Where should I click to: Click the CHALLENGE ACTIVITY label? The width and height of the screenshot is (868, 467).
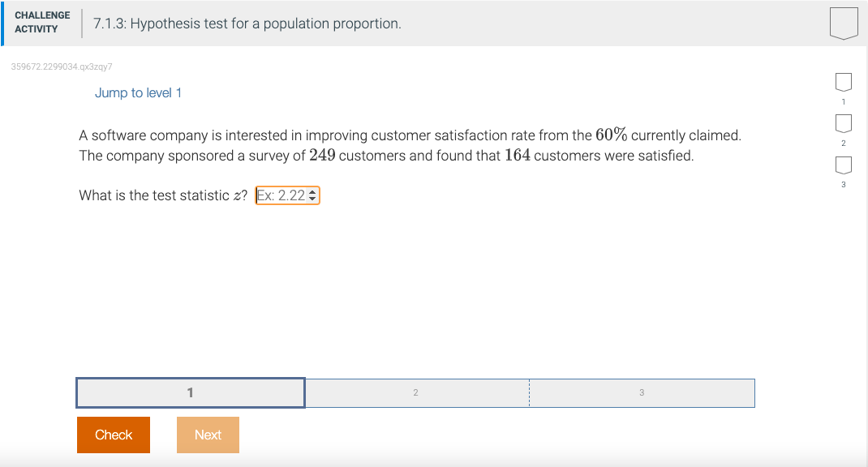pos(41,21)
